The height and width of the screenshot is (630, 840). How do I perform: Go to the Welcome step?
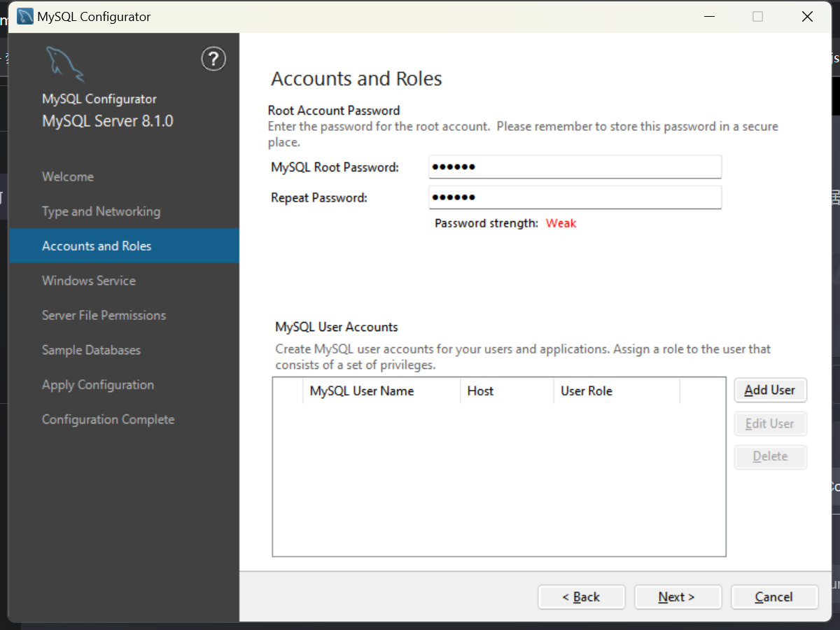[x=68, y=176]
